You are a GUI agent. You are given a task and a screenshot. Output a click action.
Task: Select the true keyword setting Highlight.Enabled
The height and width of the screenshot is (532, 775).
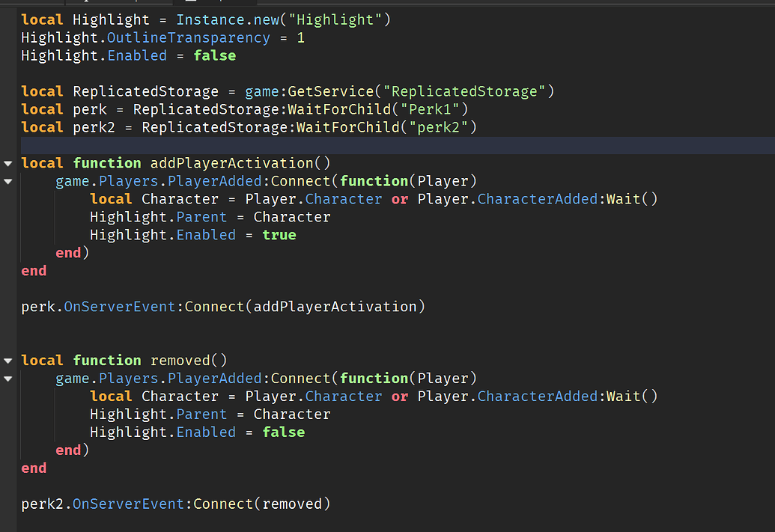click(x=279, y=234)
